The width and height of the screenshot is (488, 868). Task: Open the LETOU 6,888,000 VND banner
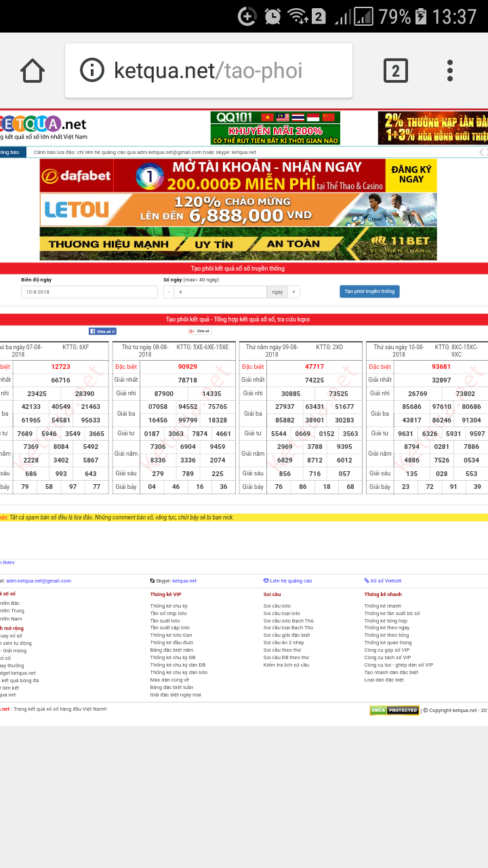tap(238, 210)
